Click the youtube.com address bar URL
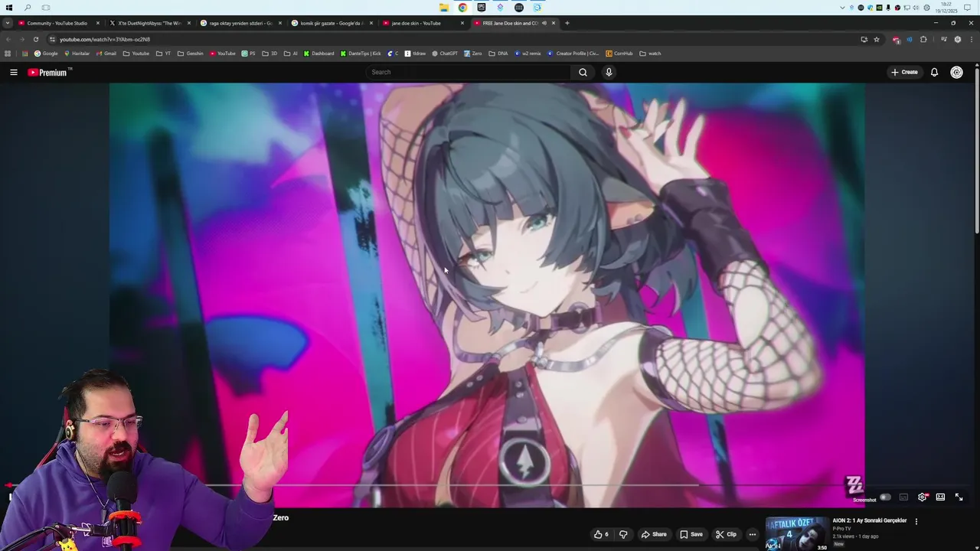 click(x=105, y=39)
